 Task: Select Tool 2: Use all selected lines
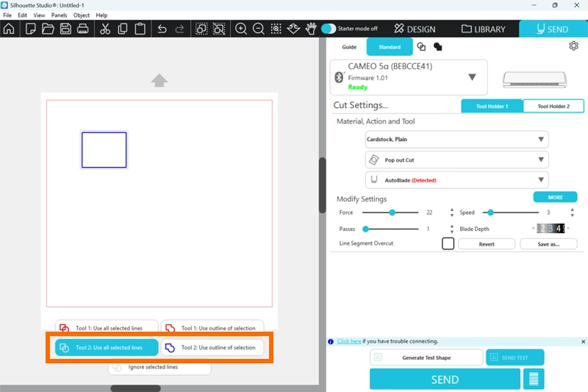[107, 347]
